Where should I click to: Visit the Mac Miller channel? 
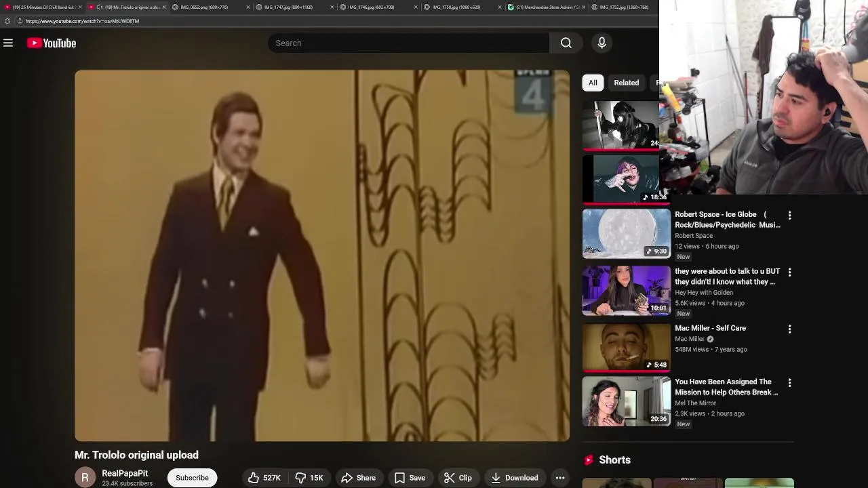(690, 339)
